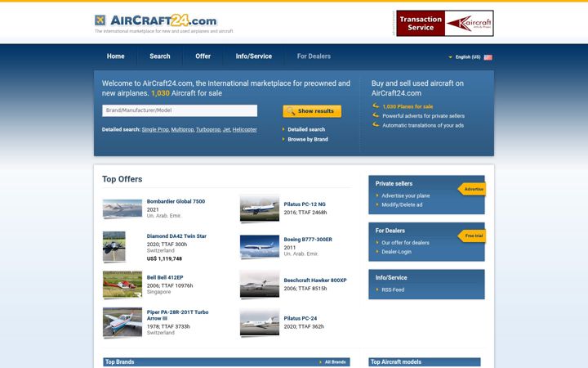Click the US$ 1,119,748 price
The image size is (588, 368).
click(x=164, y=258)
